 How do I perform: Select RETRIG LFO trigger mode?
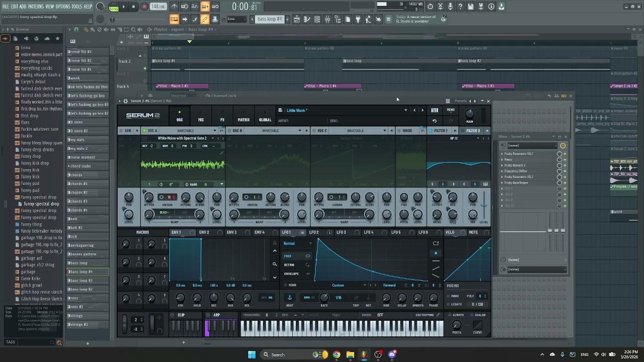click(297, 265)
